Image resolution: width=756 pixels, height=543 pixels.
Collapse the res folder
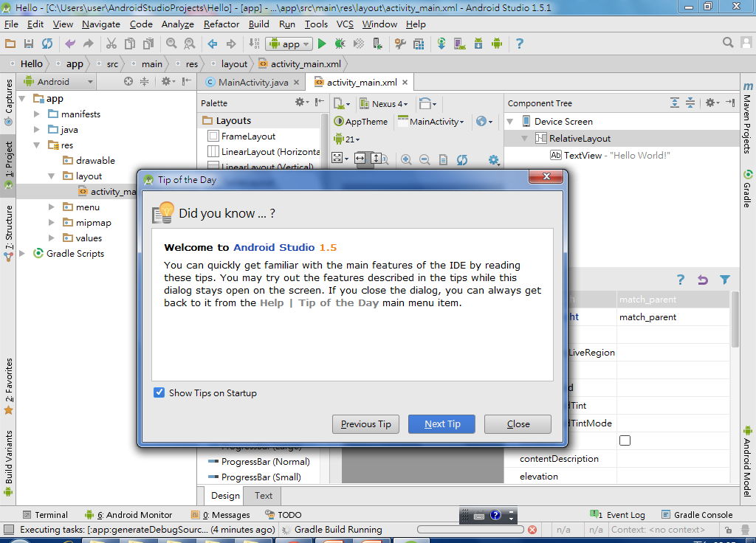point(37,145)
